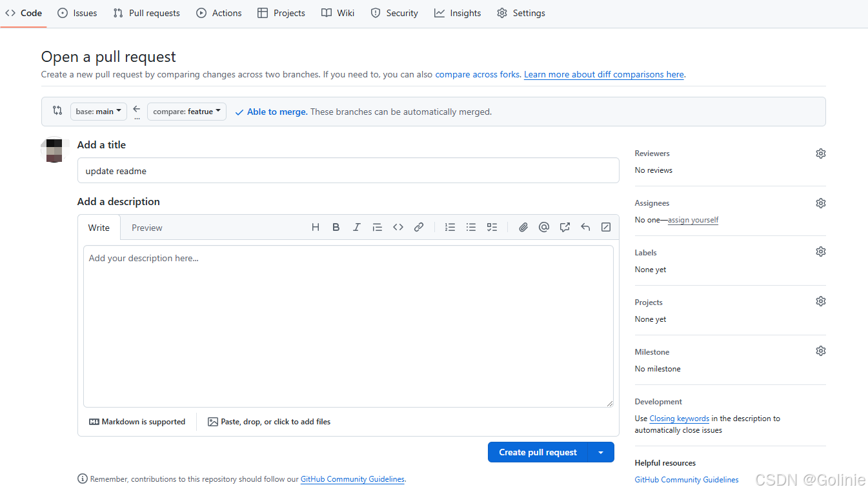This screenshot has height=494, width=868.
Task: Mention a user with the @ icon
Action: tap(544, 227)
